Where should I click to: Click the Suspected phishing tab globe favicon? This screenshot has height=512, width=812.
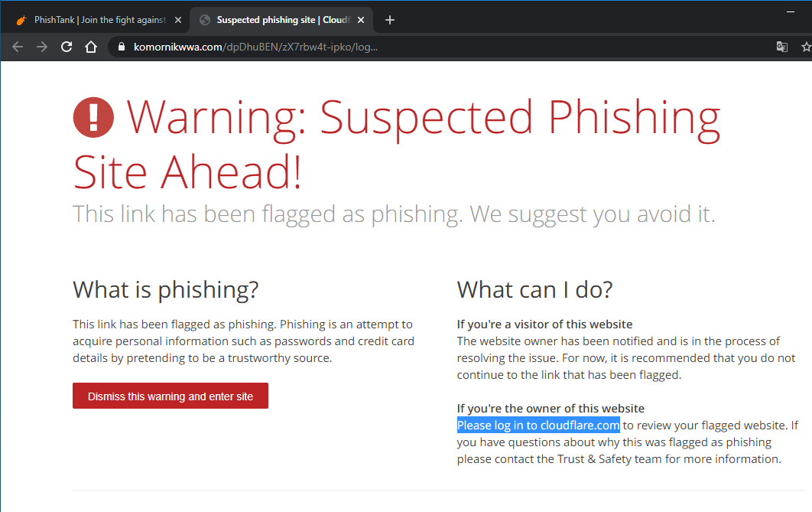[204, 20]
